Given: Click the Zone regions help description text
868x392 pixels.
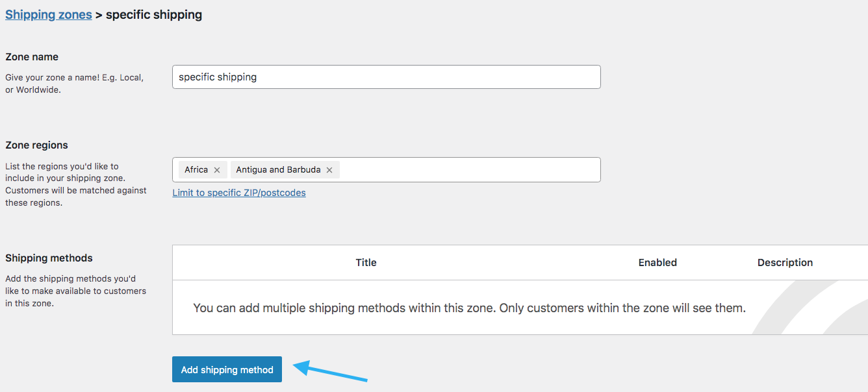Looking at the screenshot, I should click(x=76, y=184).
